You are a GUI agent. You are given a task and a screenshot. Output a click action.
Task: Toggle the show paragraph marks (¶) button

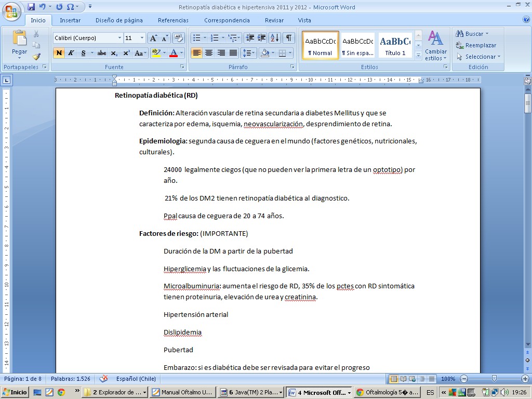288,38
